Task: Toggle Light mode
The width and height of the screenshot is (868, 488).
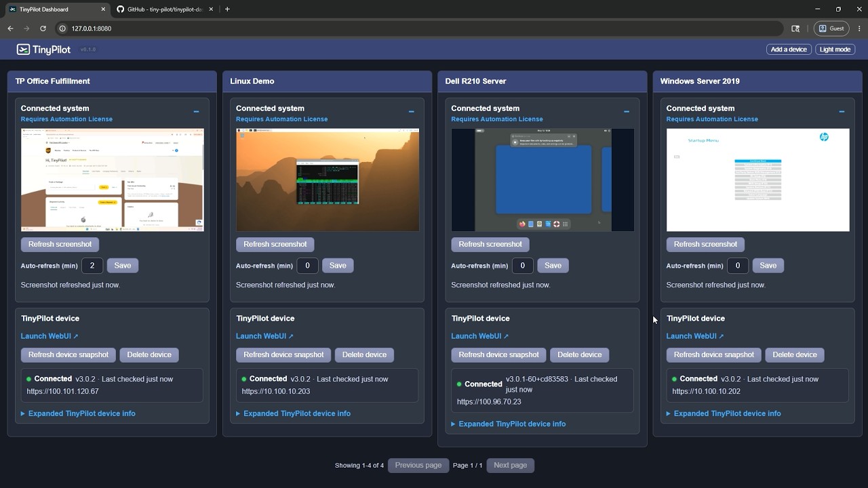Action: [x=835, y=49]
